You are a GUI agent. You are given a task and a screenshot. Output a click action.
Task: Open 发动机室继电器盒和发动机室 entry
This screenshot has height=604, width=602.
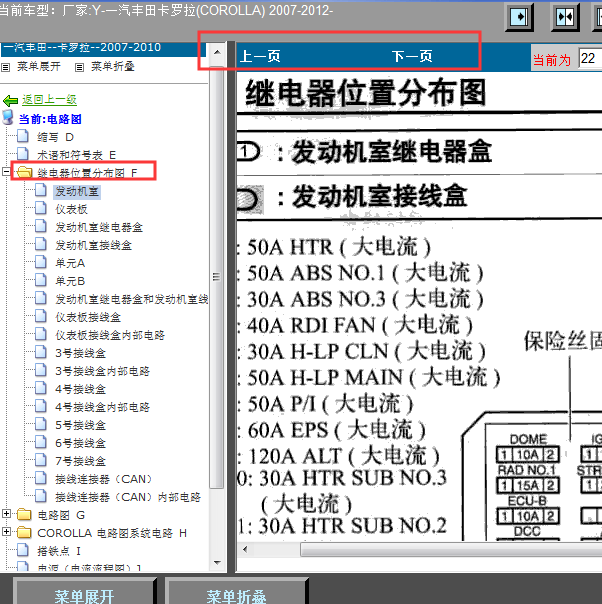[132, 299]
